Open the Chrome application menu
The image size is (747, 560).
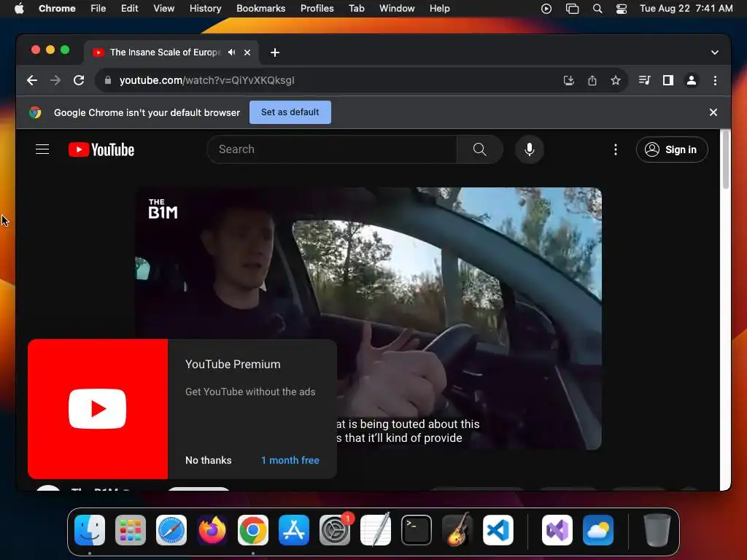(x=57, y=9)
